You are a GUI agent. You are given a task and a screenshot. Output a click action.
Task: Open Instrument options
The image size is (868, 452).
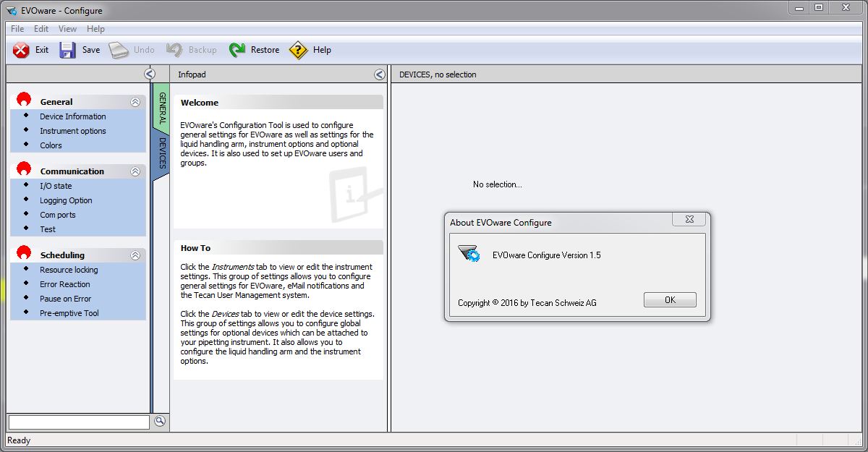tap(73, 131)
